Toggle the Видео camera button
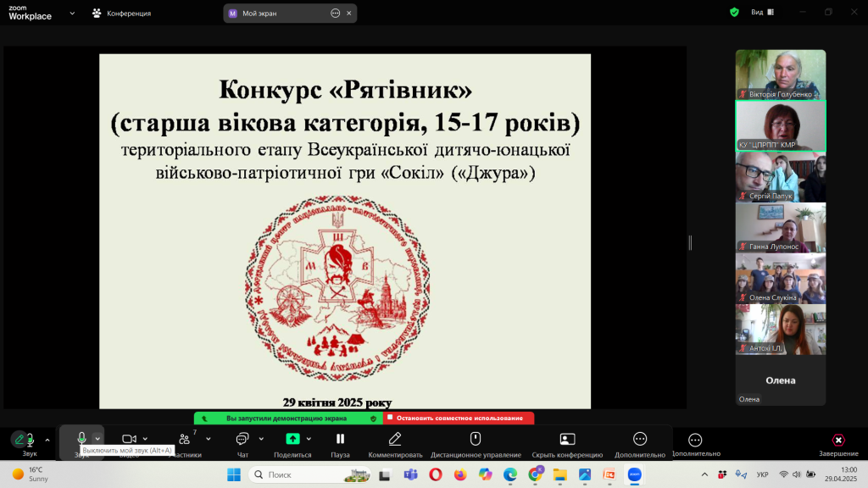The image size is (868, 488). click(129, 439)
